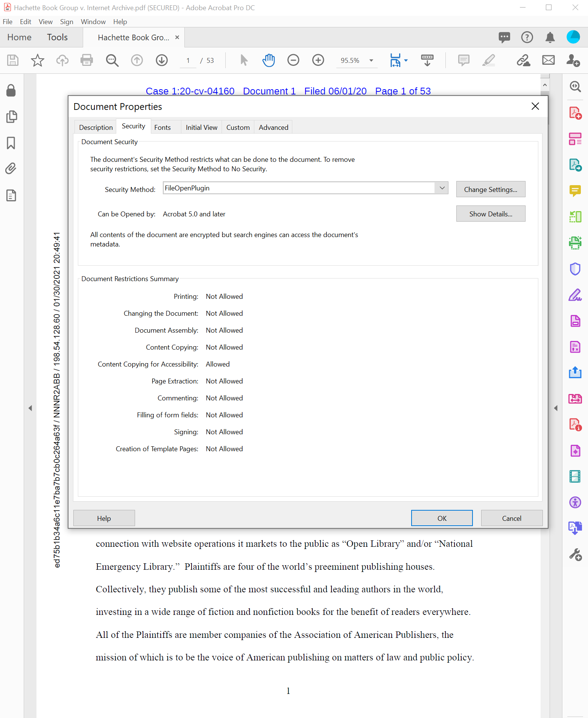Close the Document Properties dialog with X
Image resolution: width=588 pixels, height=718 pixels.
(535, 106)
